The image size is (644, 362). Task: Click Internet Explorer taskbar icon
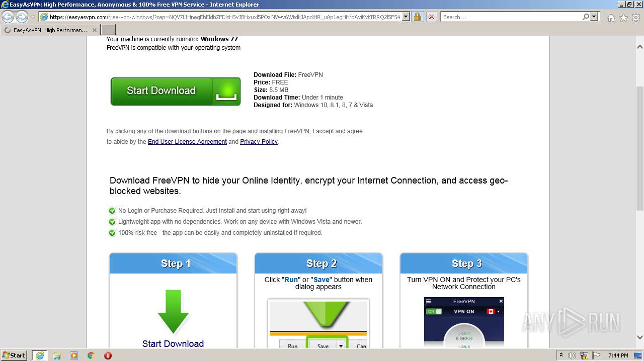point(39,355)
